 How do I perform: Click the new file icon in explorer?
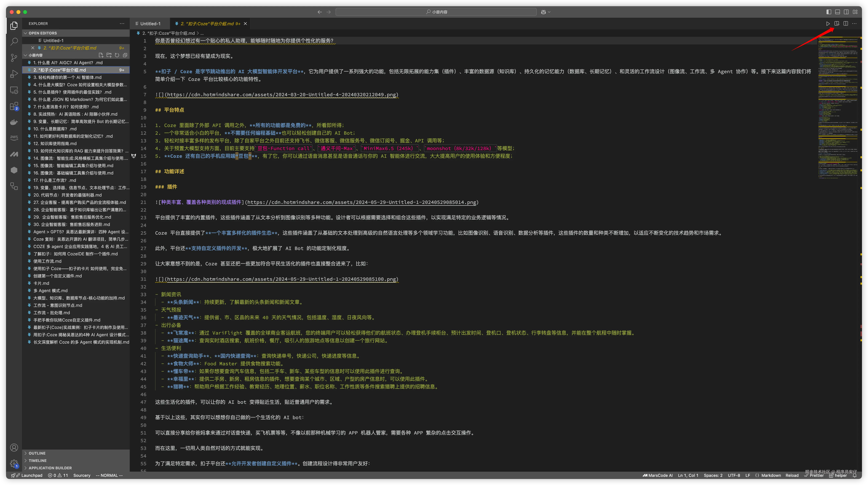click(101, 55)
